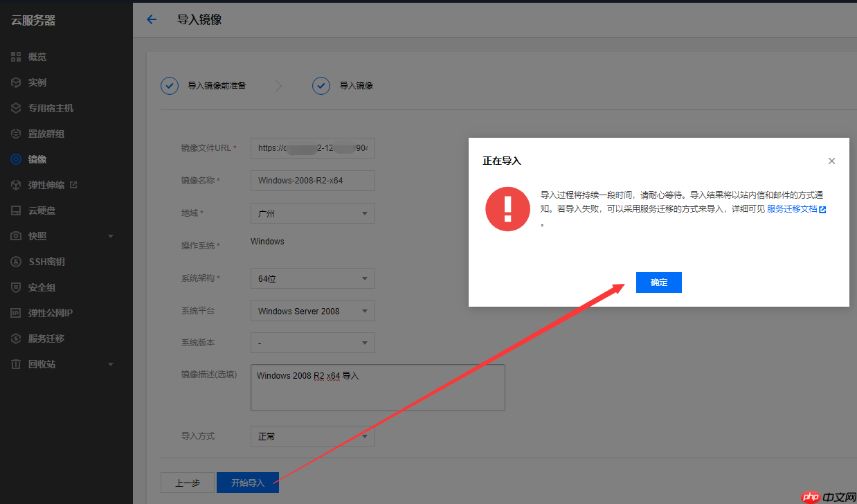The width and height of the screenshot is (857, 504).
Task: Click the 弹性公网IP icon
Action: pos(16,313)
